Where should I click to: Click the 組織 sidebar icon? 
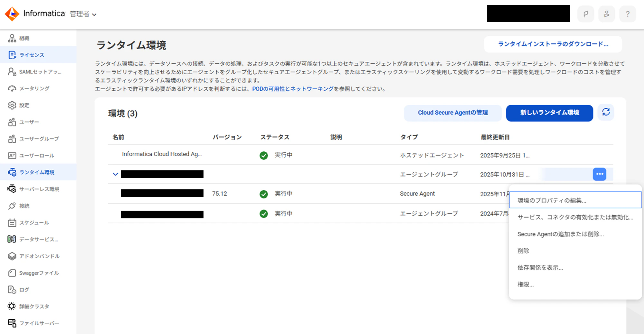pos(12,38)
